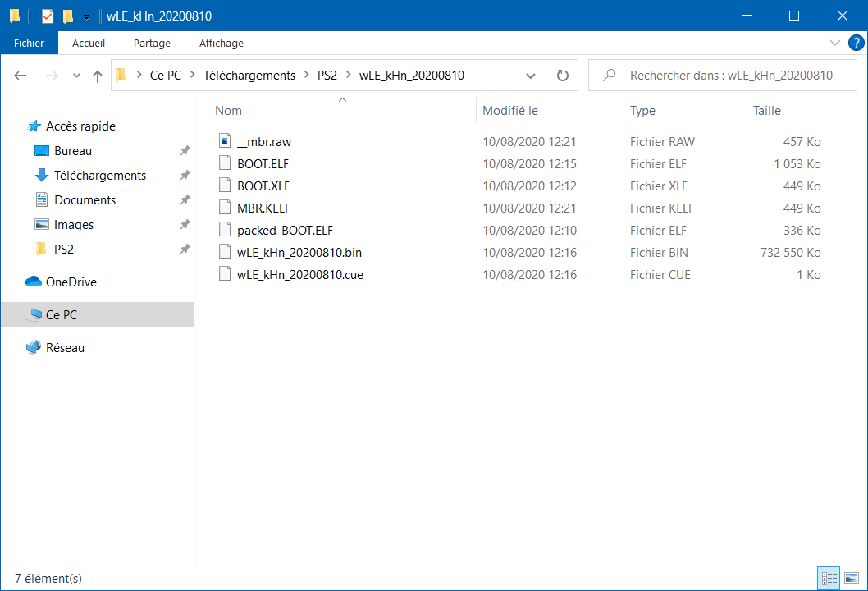Go up one folder level
Image resolution: width=868 pixels, height=591 pixels.
(x=98, y=76)
